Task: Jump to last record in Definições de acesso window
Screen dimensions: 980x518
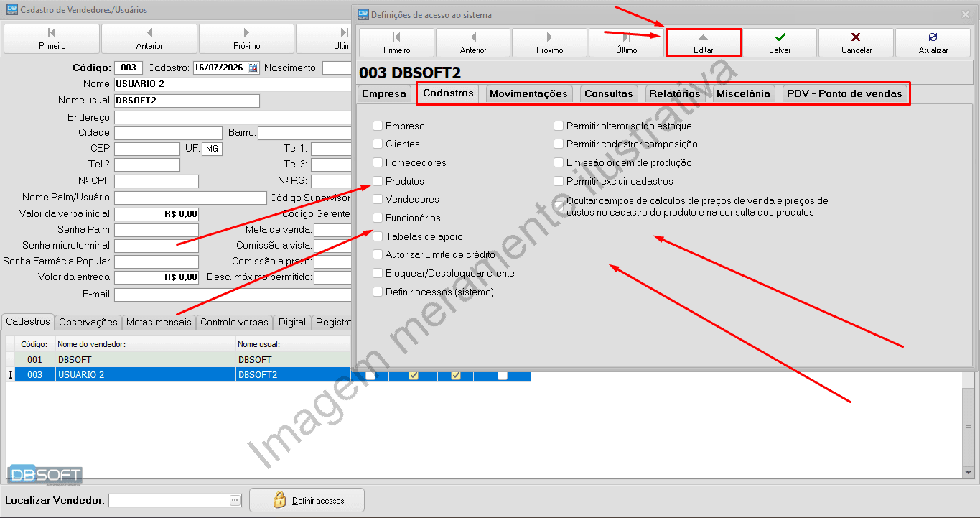Action: click(626, 42)
